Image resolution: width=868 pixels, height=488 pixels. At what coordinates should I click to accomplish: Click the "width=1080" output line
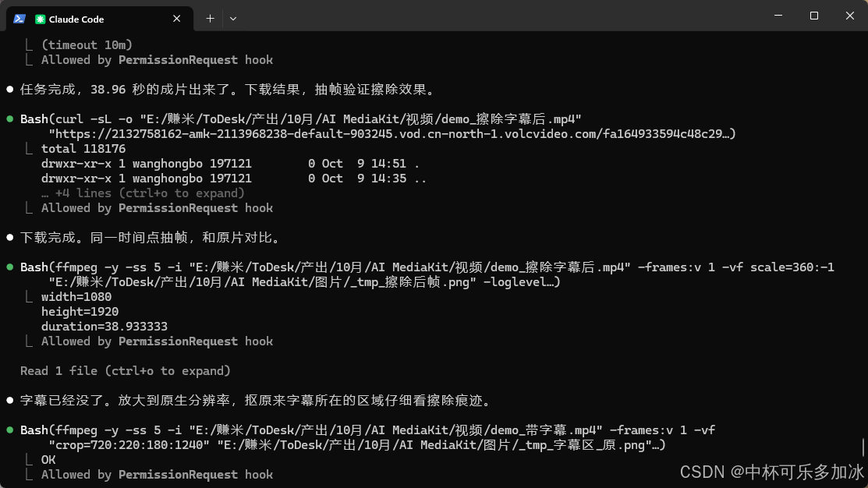[76, 297]
